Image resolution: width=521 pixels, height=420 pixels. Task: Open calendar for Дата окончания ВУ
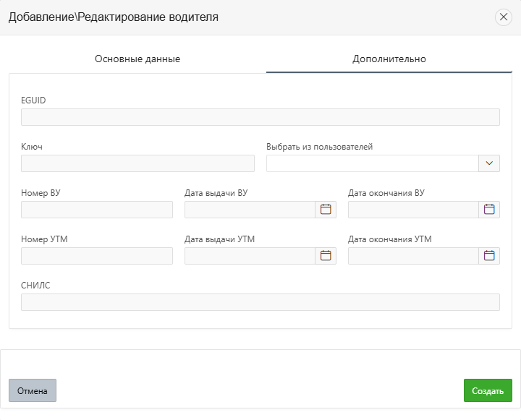(x=489, y=210)
